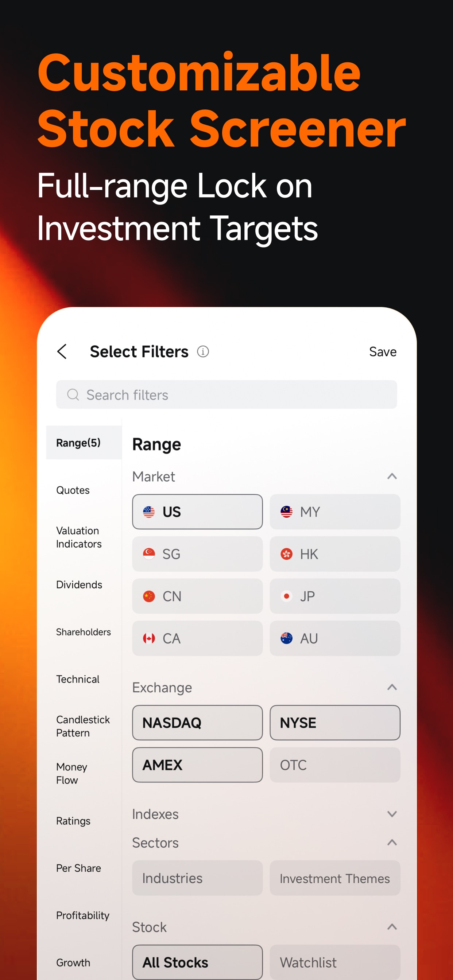
Task: Open Candlestick Pattern category
Action: (83, 726)
